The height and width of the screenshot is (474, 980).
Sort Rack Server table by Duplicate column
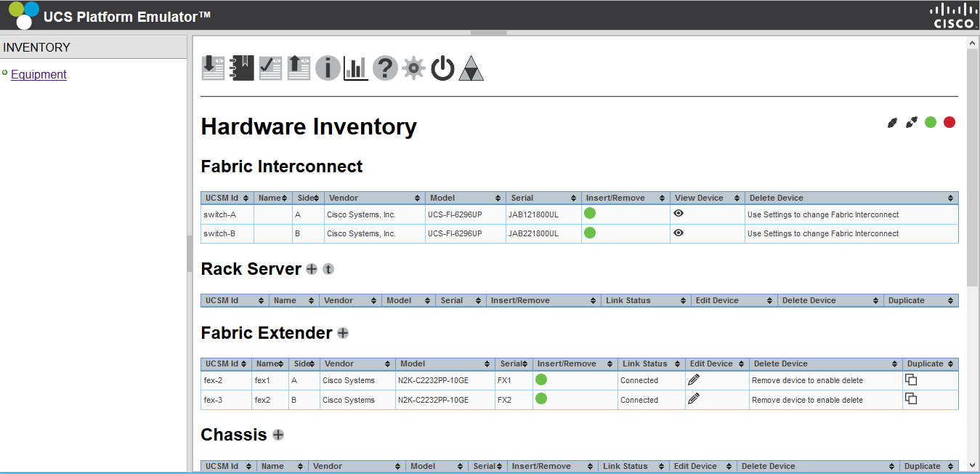click(920, 300)
